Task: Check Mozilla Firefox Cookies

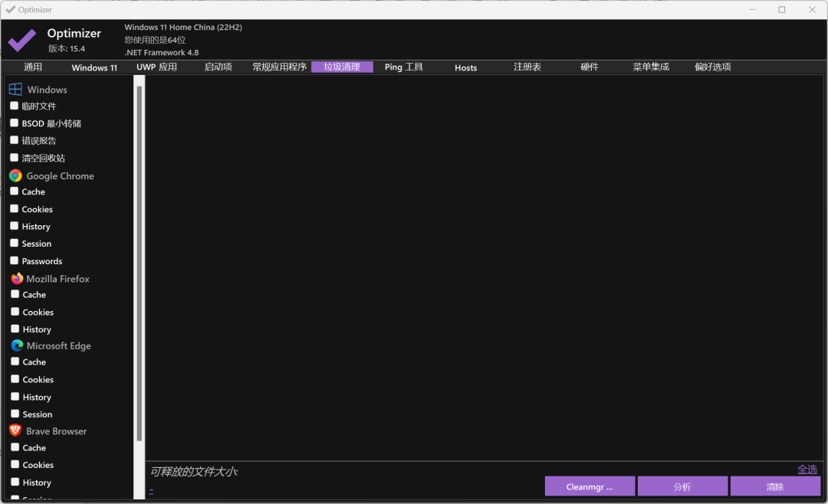Action: point(15,312)
